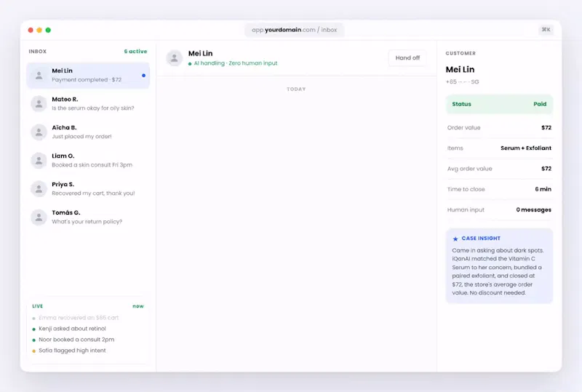Click the yellow minimize window button

(x=39, y=30)
